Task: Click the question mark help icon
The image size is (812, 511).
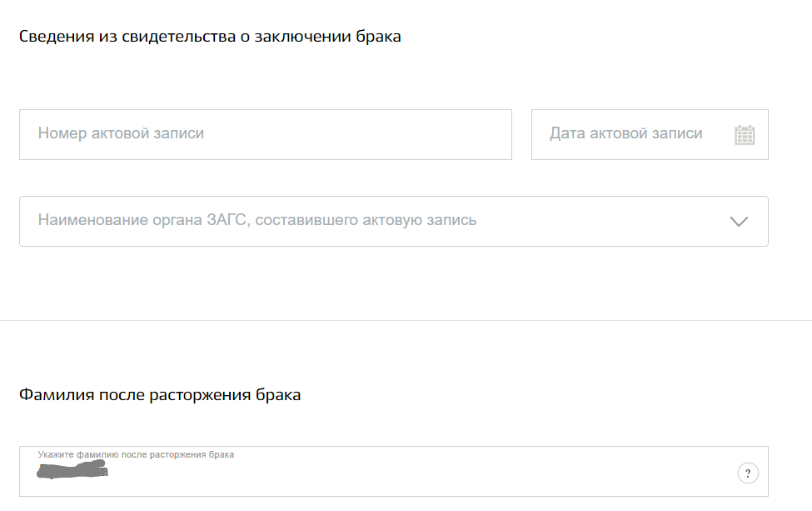Action: coord(747,473)
